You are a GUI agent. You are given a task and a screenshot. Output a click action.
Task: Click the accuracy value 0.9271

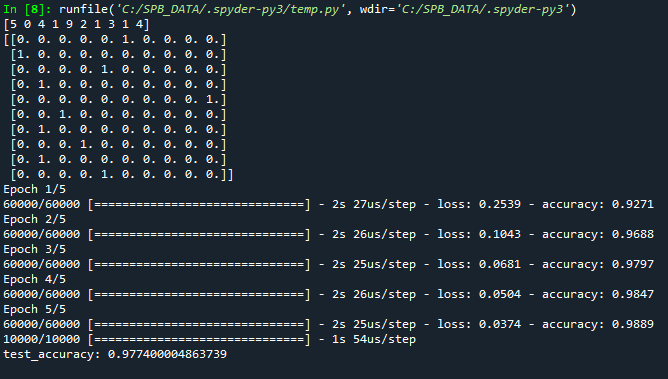[x=633, y=204]
